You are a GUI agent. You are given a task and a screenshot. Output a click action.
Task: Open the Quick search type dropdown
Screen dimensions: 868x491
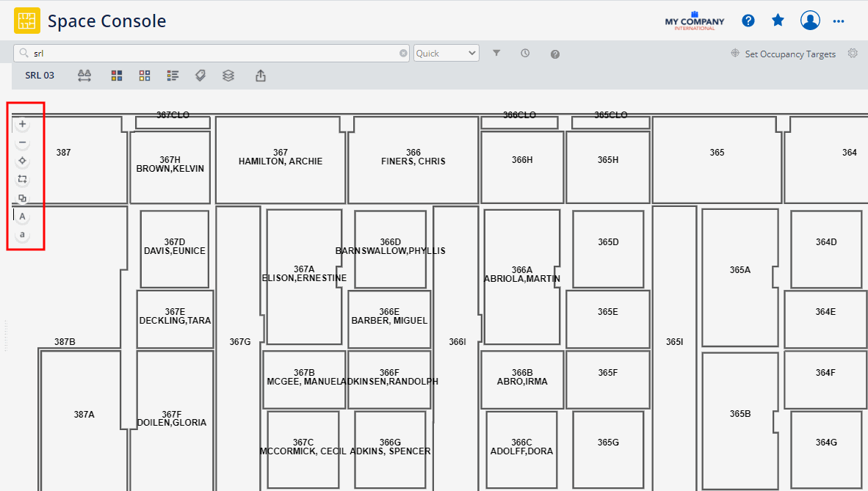tap(446, 53)
